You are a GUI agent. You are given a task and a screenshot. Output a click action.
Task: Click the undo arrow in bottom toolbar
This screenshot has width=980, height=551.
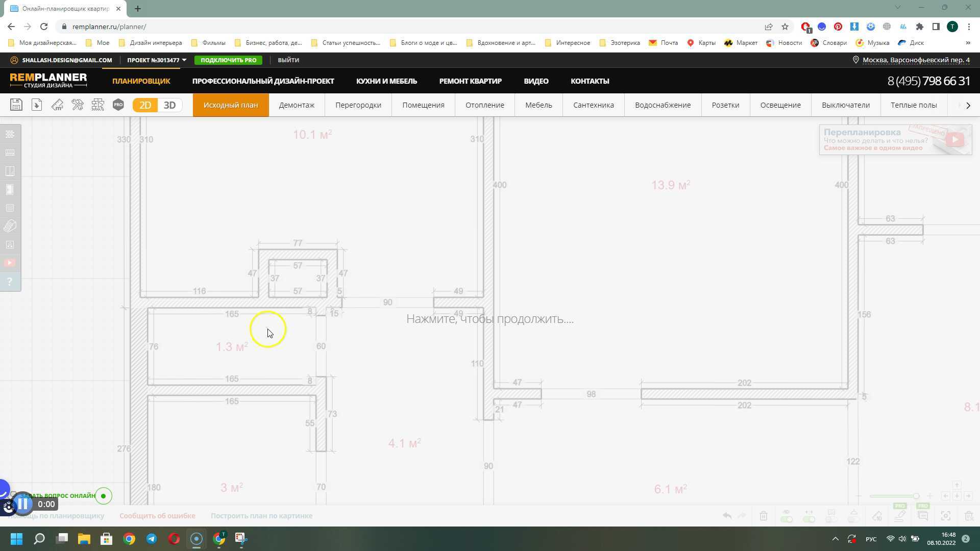727,516
